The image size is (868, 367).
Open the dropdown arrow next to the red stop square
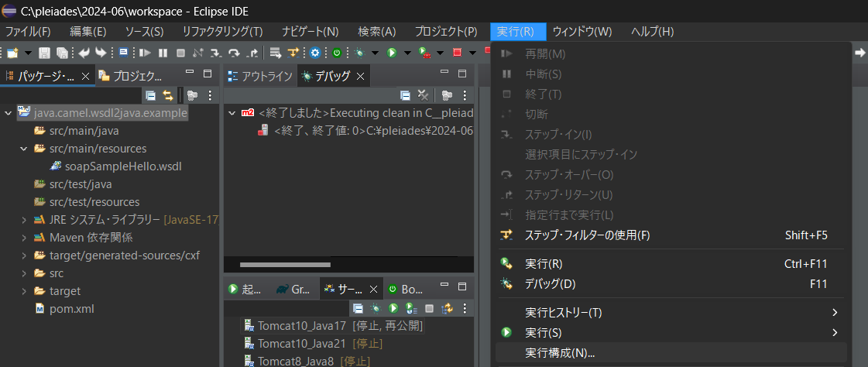tap(472, 53)
